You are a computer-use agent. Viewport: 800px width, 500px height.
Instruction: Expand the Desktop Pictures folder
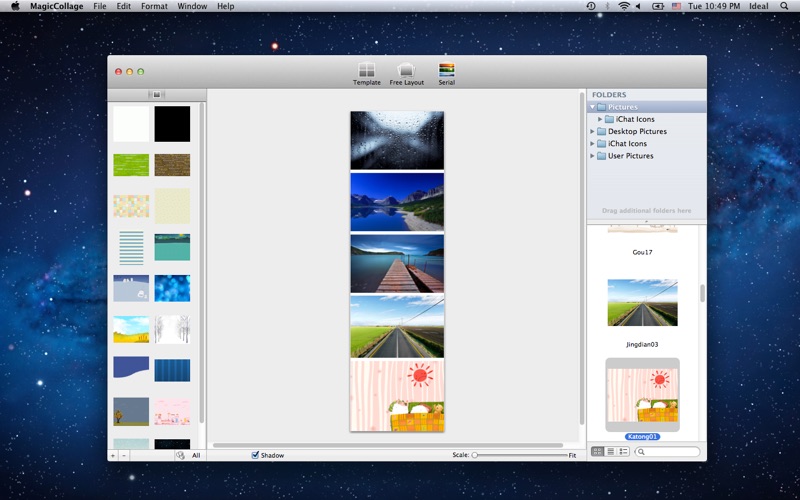pyautogui.click(x=592, y=131)
